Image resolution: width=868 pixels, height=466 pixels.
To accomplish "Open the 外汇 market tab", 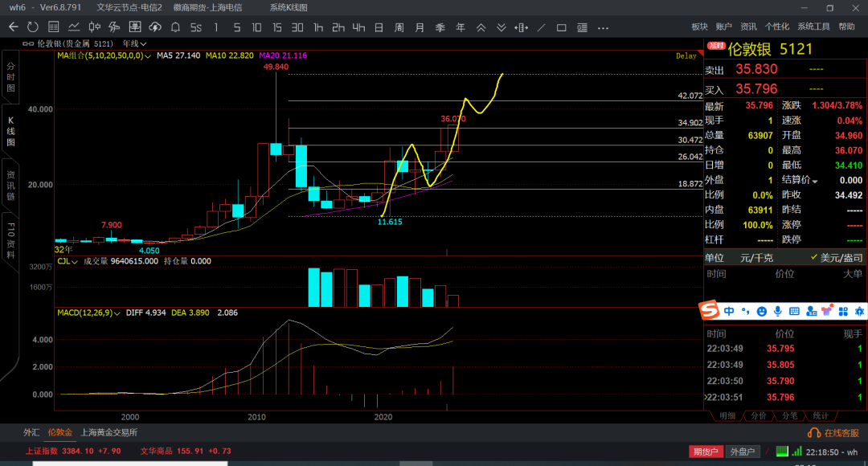I will pos(31,432).
